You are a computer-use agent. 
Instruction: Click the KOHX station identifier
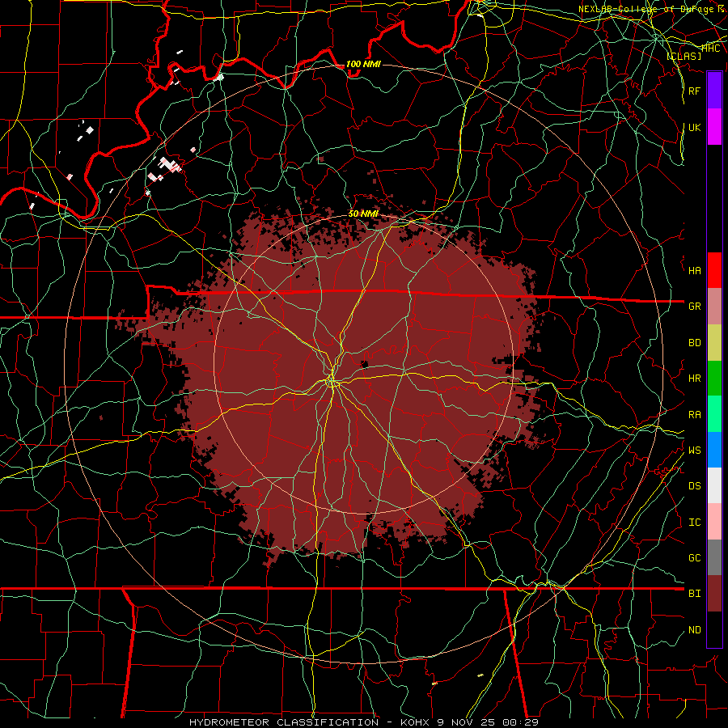(x=417, y=722)
